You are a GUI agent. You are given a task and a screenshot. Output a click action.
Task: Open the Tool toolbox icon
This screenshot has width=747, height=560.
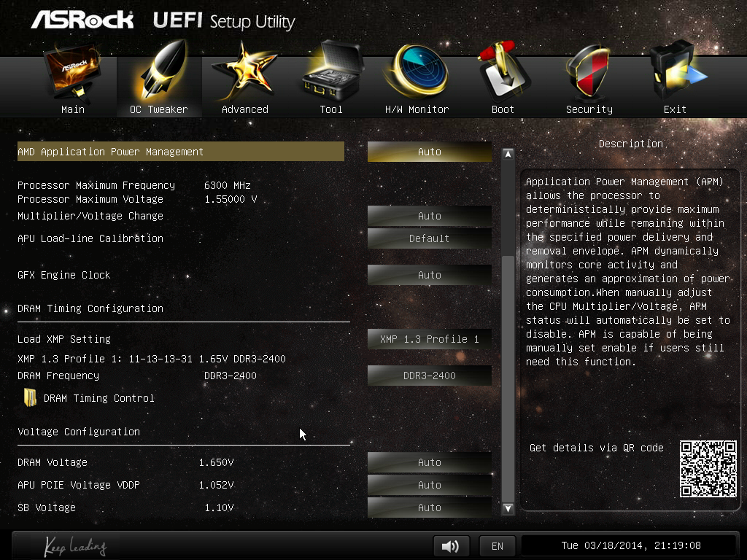coord(332,71)
